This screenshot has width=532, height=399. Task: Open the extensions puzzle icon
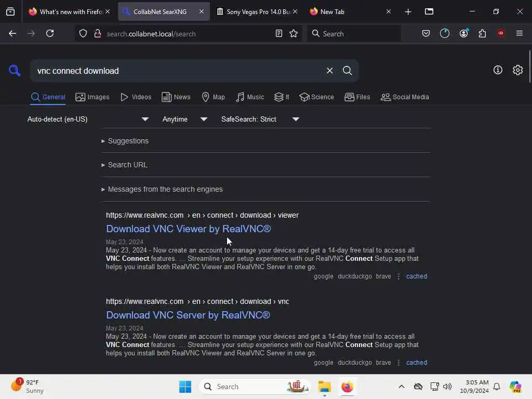482,34
